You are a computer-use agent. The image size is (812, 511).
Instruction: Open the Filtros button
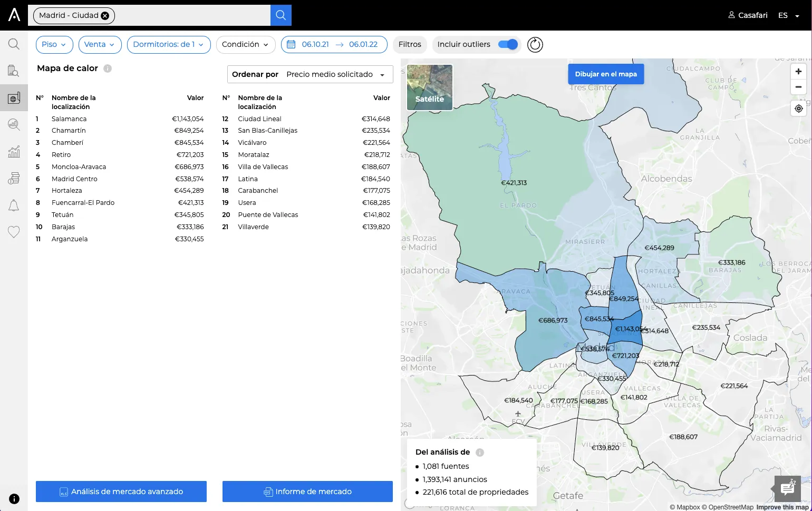pyautogui.click(x=410, y=45)
